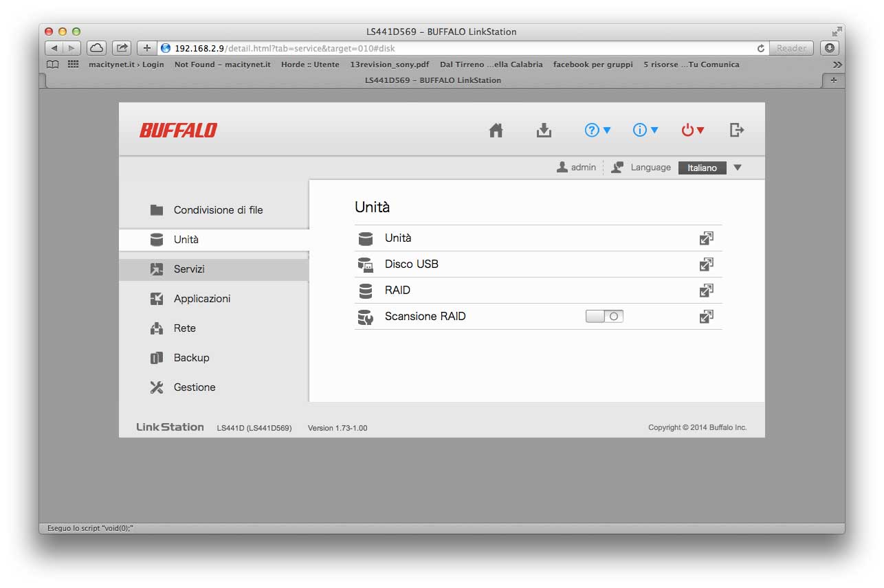Click the logout icon in header

click(x=737, y=130)
